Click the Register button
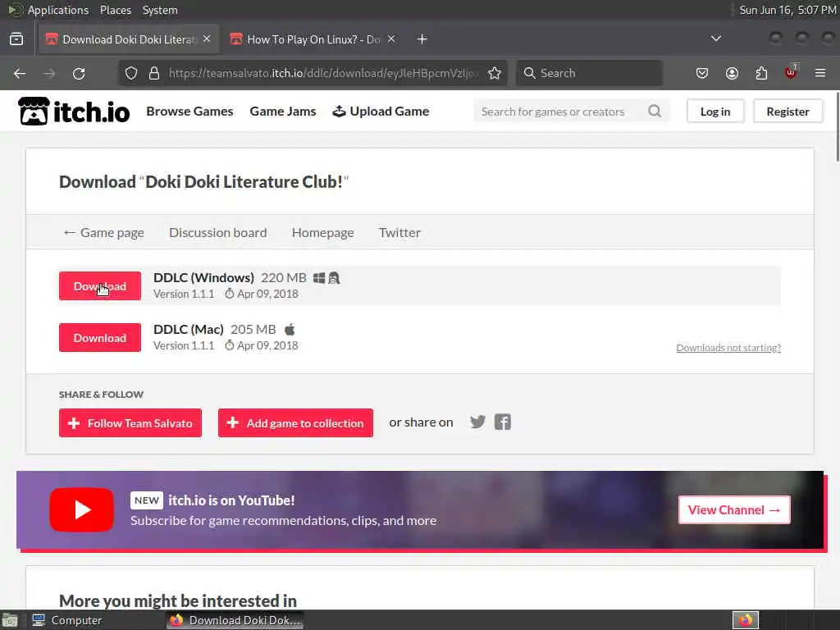Image resolution: width=840 pixels, height=630 pixels. click(787, 112)
